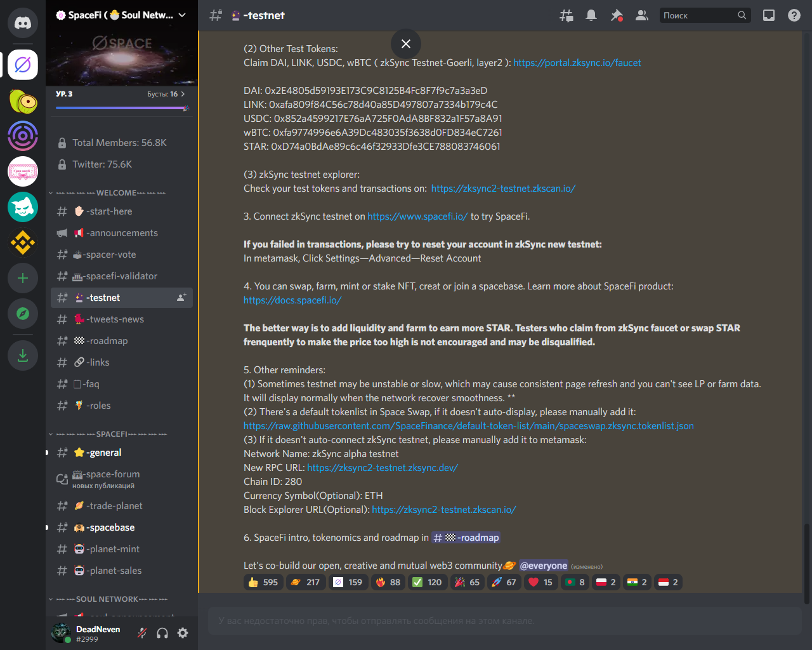Open help question mark icon
The image size is (812, 650).
[794, 15]
